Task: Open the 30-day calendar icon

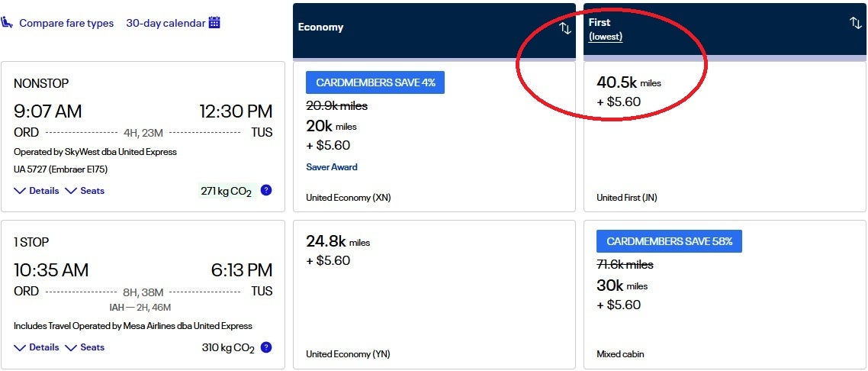Action: 214,23
